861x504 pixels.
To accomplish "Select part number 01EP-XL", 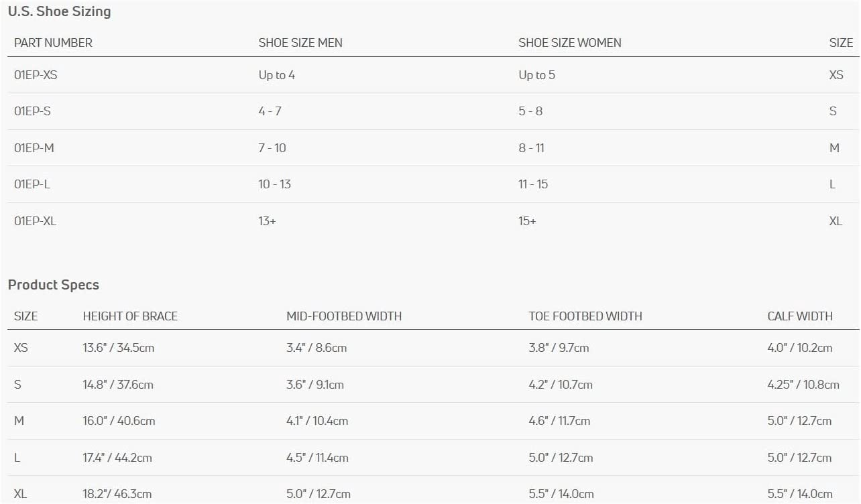I will tap(35, 220).
